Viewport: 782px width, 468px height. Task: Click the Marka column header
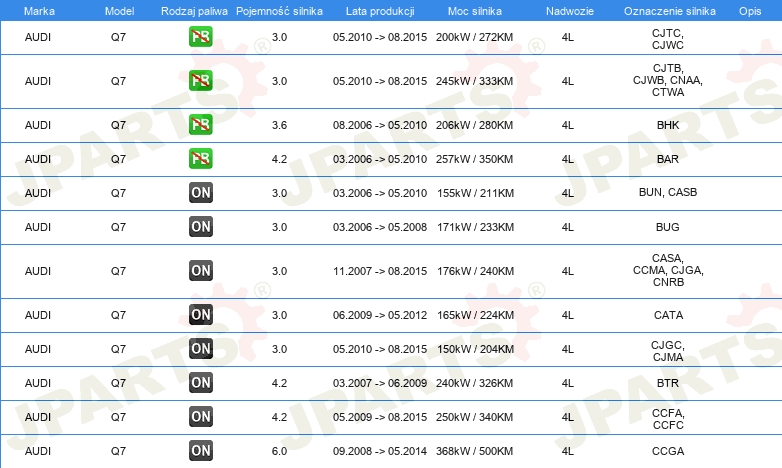pos(39,11)
